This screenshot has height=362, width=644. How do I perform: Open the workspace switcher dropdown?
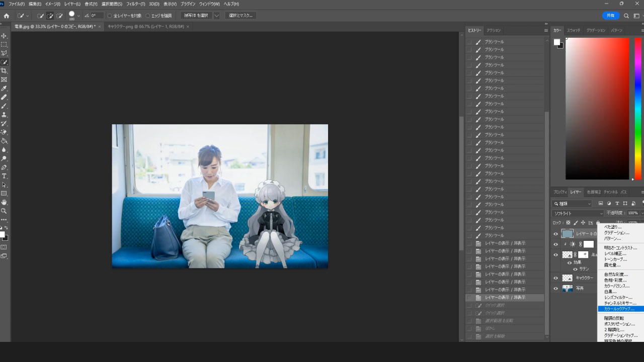click(x=637, y=16)
